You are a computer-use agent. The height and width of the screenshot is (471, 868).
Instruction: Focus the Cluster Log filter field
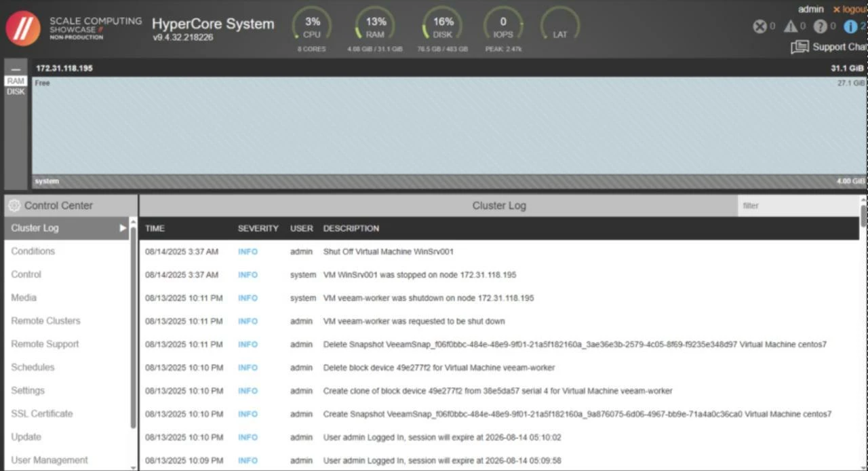(x=798, y=206)
